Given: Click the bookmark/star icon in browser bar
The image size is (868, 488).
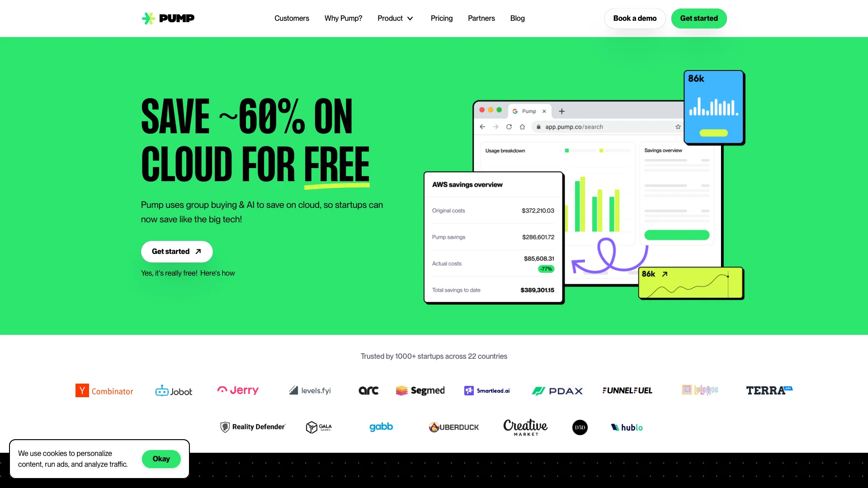Looking at the screenshot, I should (678, 126).
